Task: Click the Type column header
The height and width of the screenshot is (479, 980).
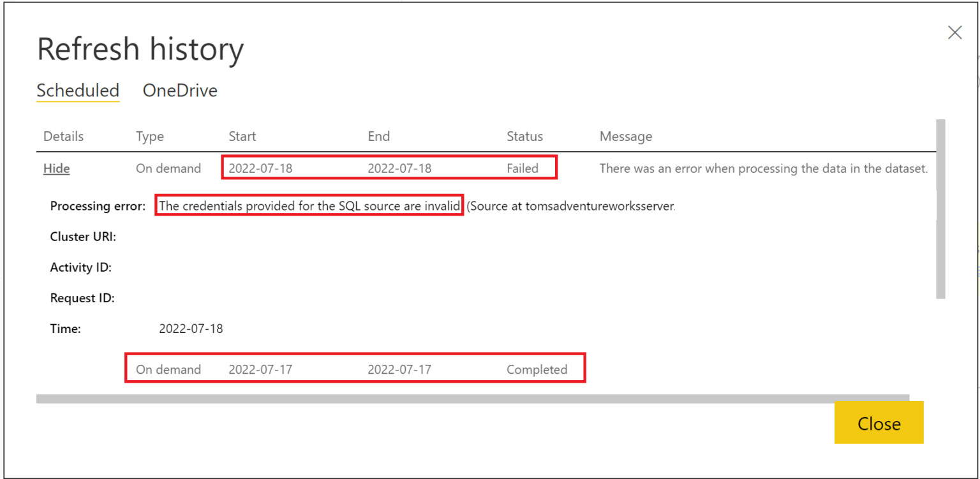Action: [150, 136]
